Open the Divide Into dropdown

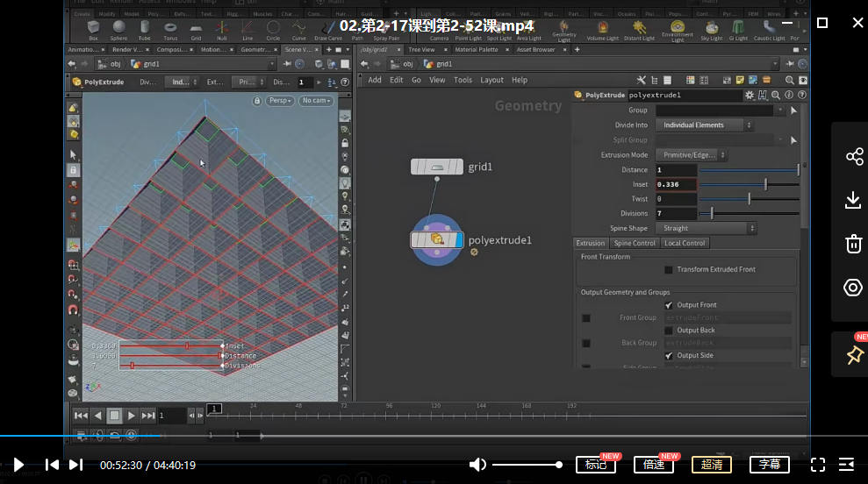coord(705,125)
